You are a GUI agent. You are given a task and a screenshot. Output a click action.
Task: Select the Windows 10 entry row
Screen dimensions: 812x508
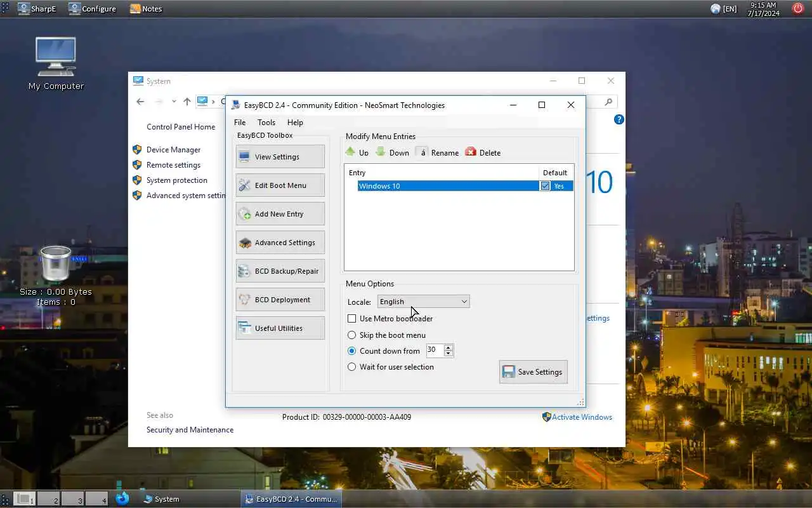coord(465,186)
